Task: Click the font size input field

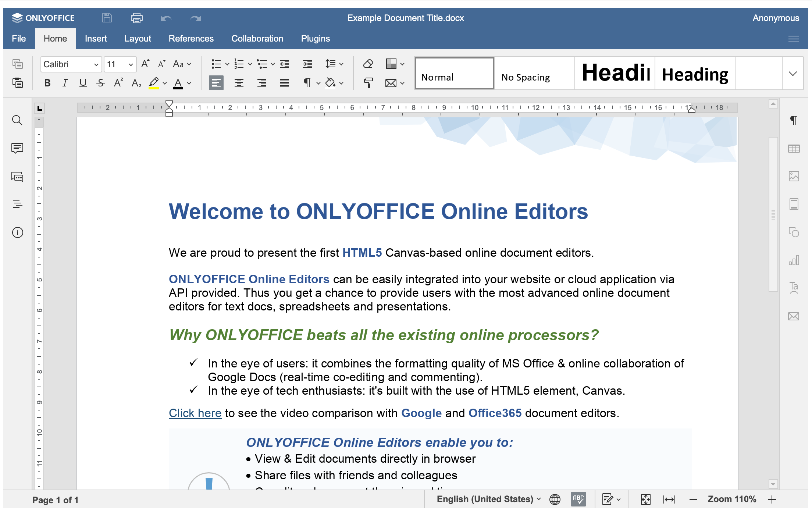Action: click(x=115, y=64)
